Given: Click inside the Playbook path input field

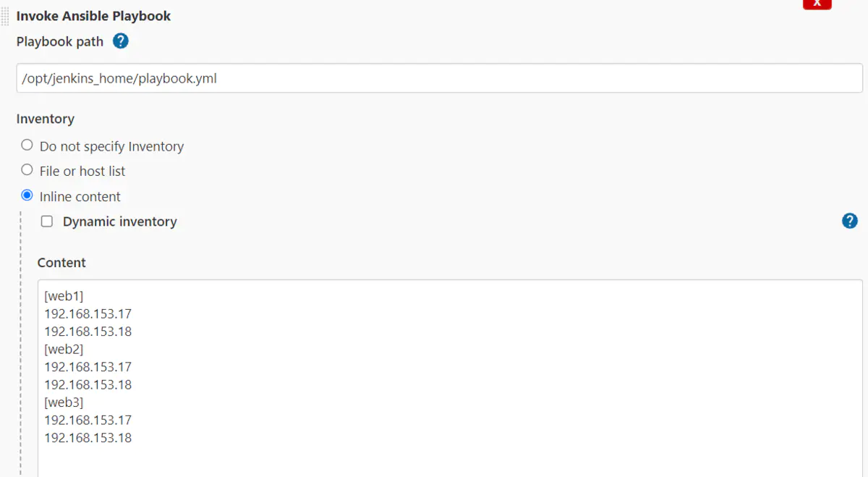Looking at the screenshot, I should (x=289, y=77).
